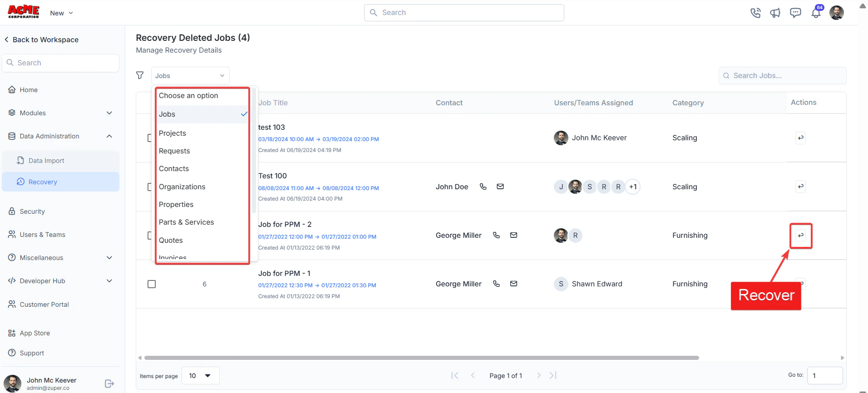Open the New dropdown in header
Viewport: 868px width, 393px height.
tap(61, 13)
